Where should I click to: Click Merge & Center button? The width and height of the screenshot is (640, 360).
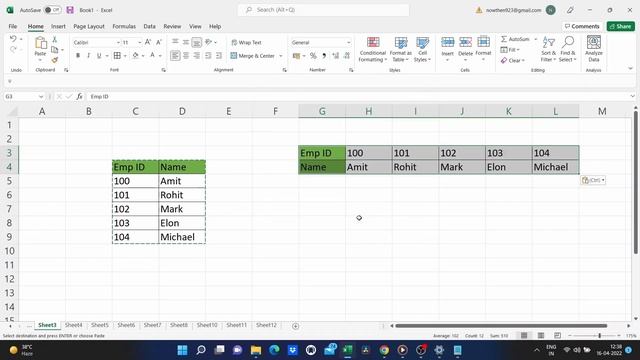tap(253, 56)
